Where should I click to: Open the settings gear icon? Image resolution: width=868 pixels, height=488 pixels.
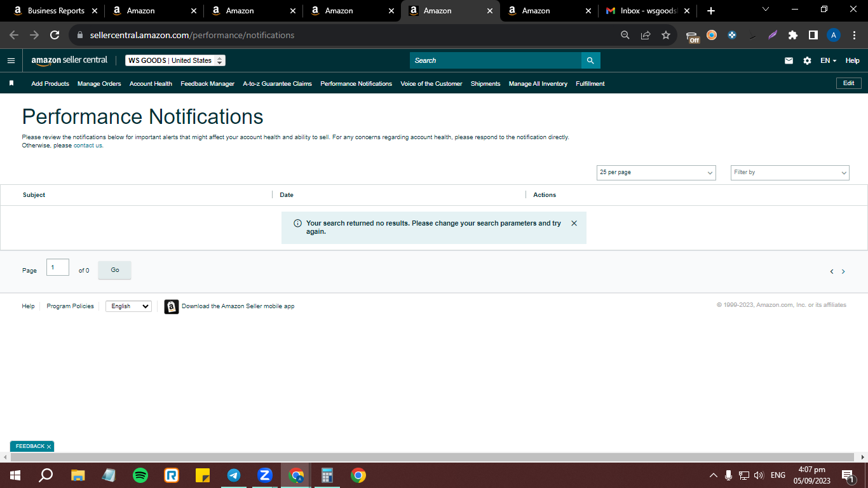click(807, 60)
